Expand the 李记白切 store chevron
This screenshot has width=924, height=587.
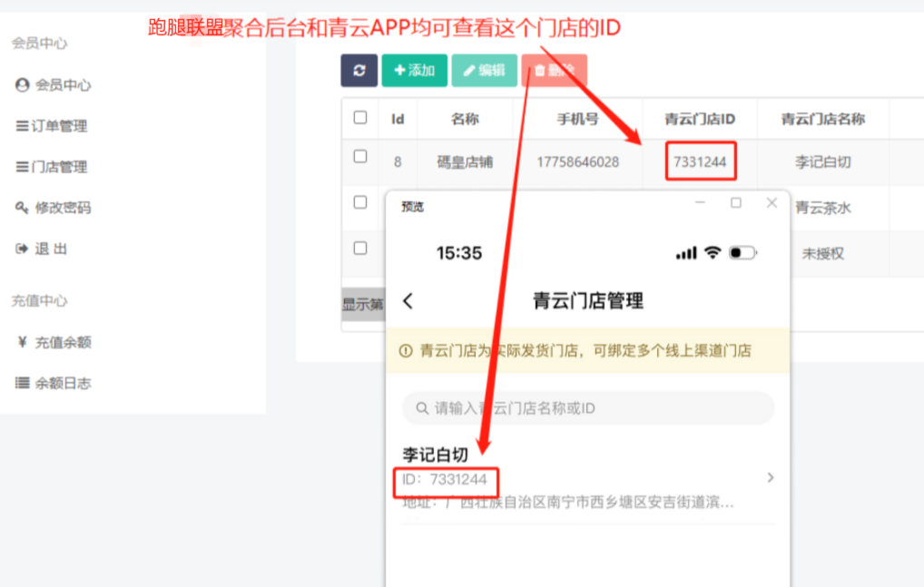pos(770,477)
